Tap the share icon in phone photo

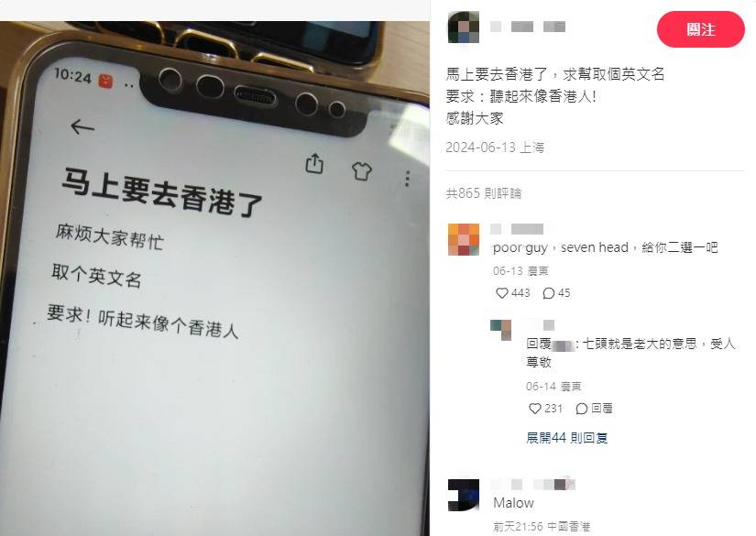pyautogui.click(x=315, y=163)
